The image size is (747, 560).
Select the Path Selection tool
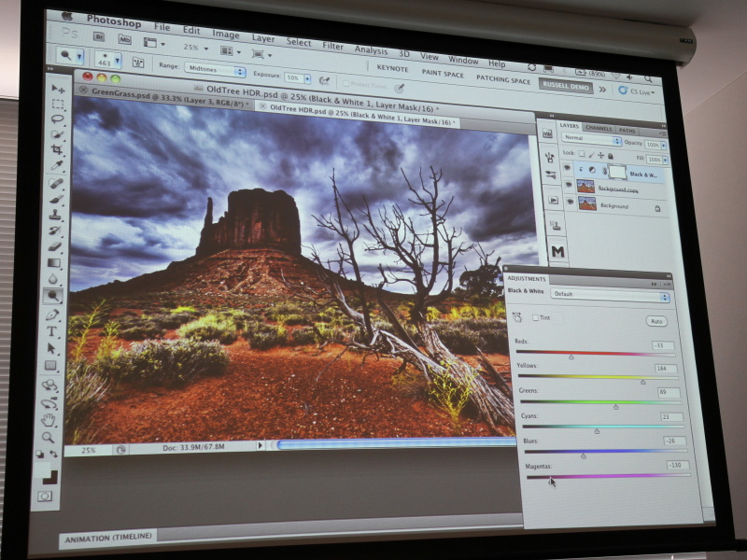(51, 348)
